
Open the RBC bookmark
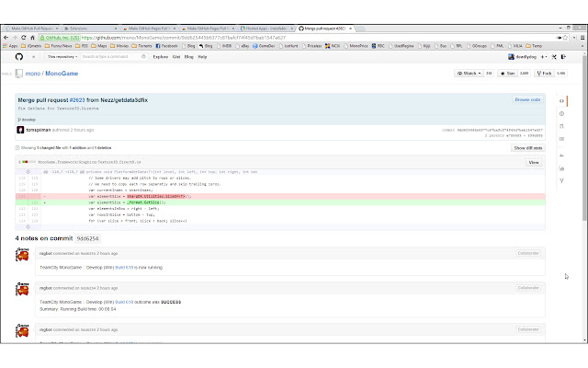point(378,46)
